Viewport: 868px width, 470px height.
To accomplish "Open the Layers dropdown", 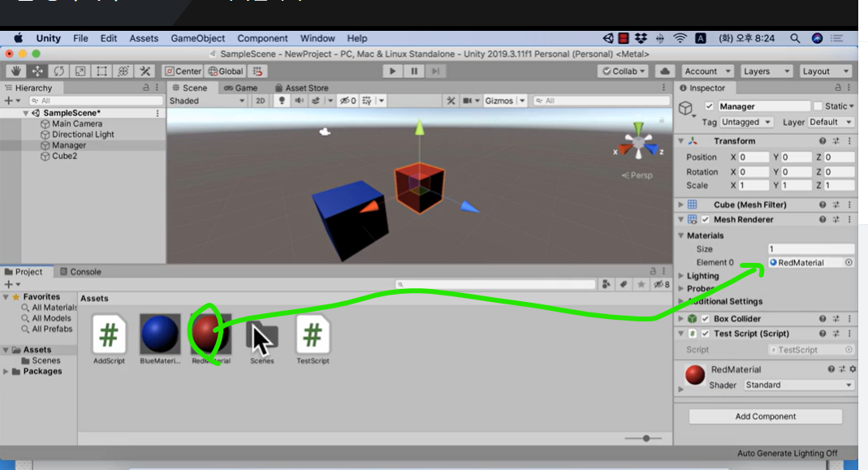I will (x=767, y=71).
